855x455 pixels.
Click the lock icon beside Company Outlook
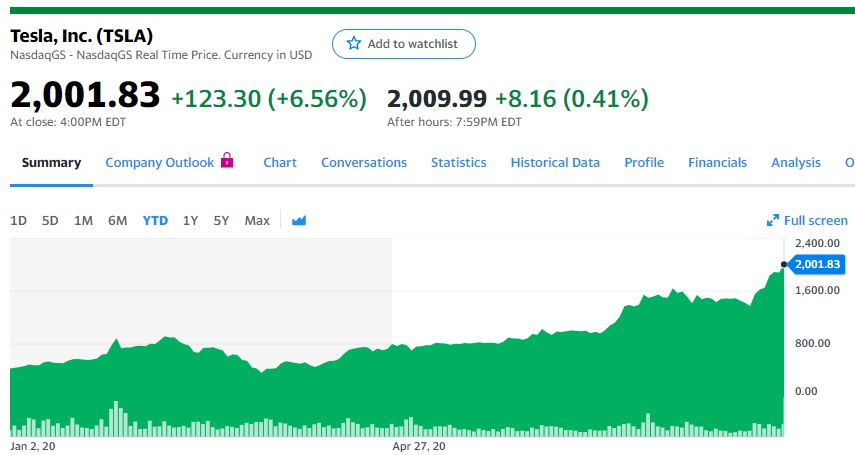[227, 160]
